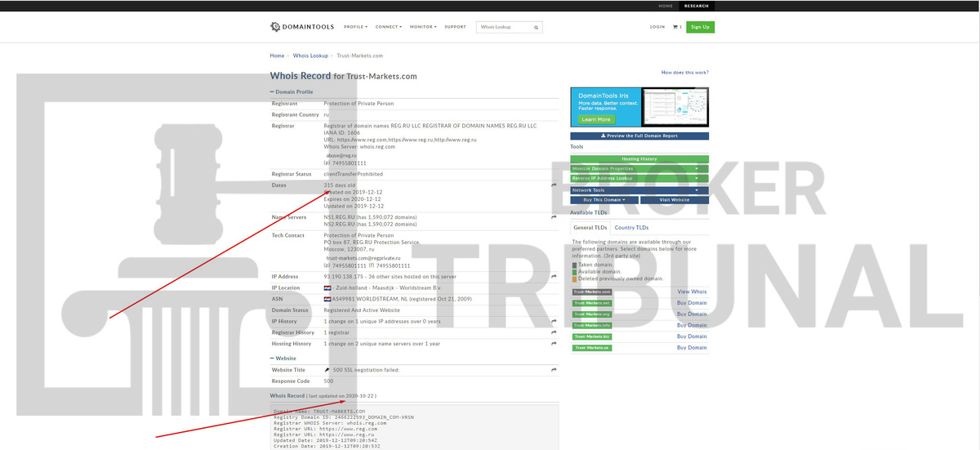Click share arrow in Registrar History row
This screenshot has height=450, width=980.
click(554, 332)
